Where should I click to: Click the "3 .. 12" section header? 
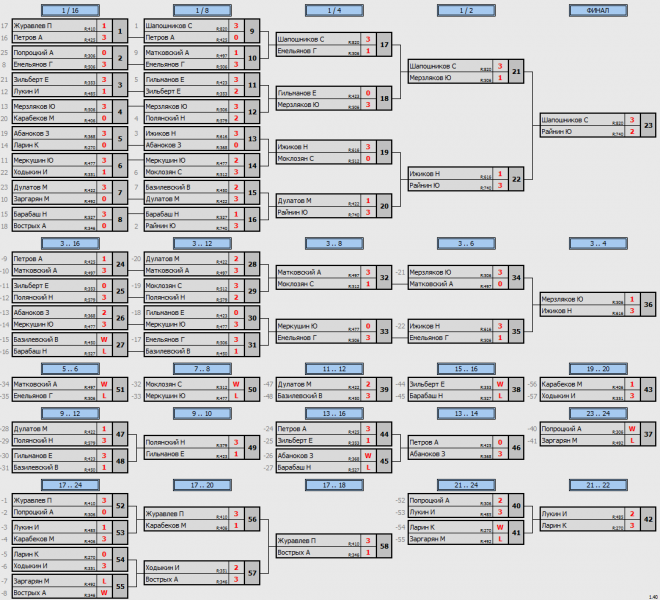click(x=202, y=243)
